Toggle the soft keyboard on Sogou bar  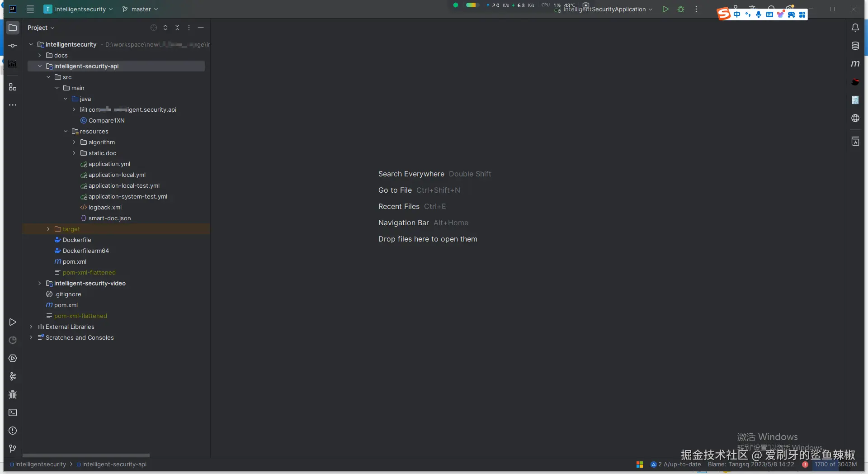point(769,14)
